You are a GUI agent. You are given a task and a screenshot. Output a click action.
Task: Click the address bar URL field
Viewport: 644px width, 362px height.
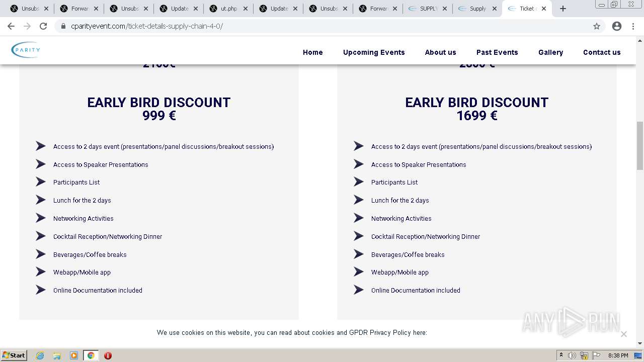(302, 26)
